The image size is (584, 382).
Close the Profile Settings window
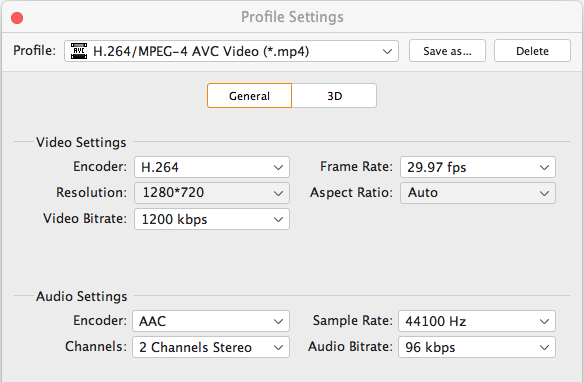17,17
